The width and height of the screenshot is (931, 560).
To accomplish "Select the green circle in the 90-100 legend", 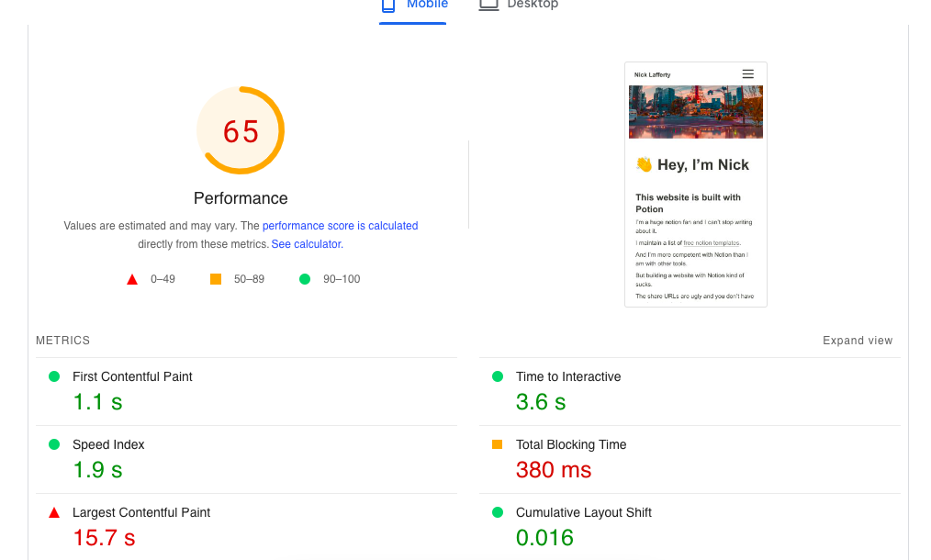I will 304,278.
